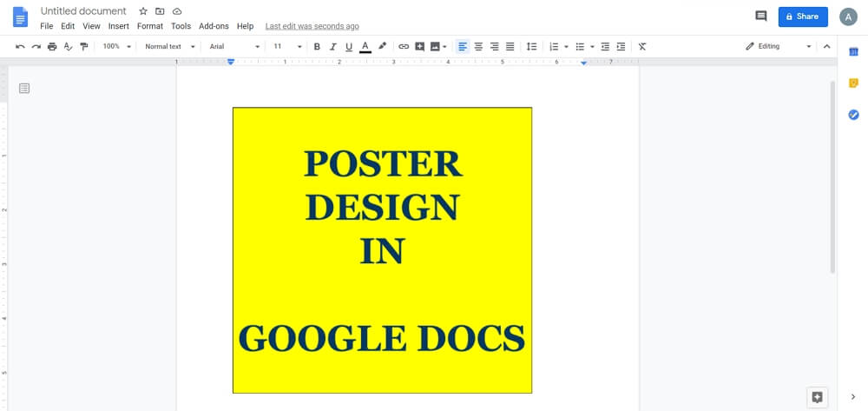868x411 pixels.
Task: Click the Share button
Action: coord(803,17)
